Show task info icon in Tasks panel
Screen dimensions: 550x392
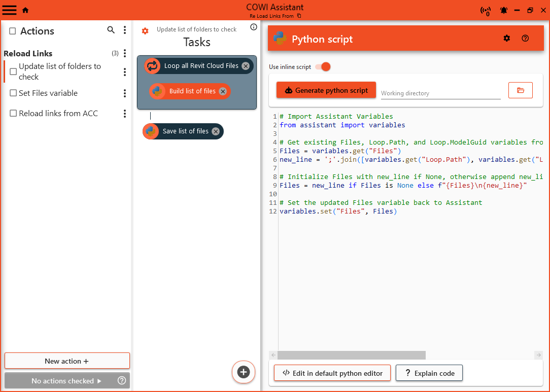pyautogui.click(x=254, y=27)
